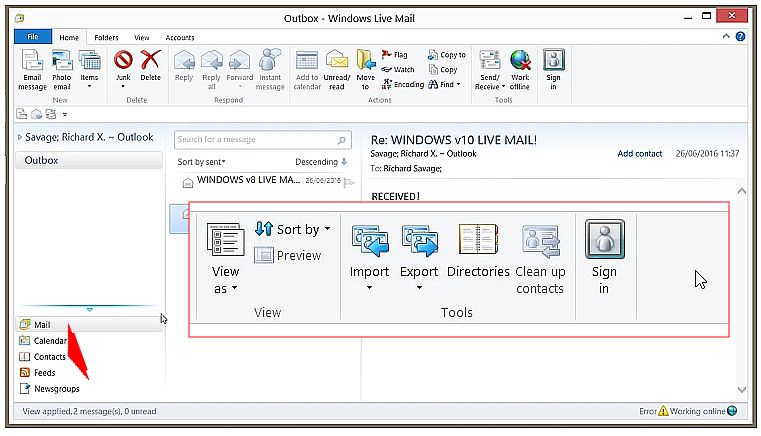Screen dimensions: 761x436
Task: Click the Add contact link
Action: pos(640,154)
